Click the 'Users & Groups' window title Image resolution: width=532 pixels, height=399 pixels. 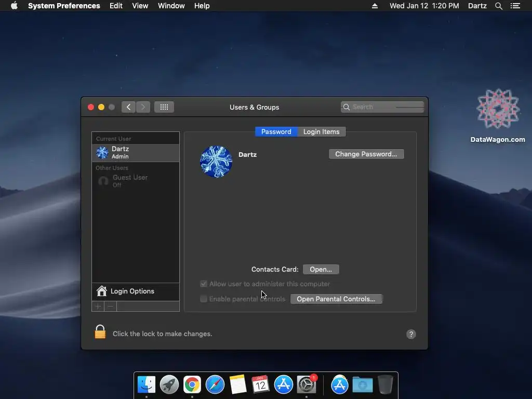point(255,107)
